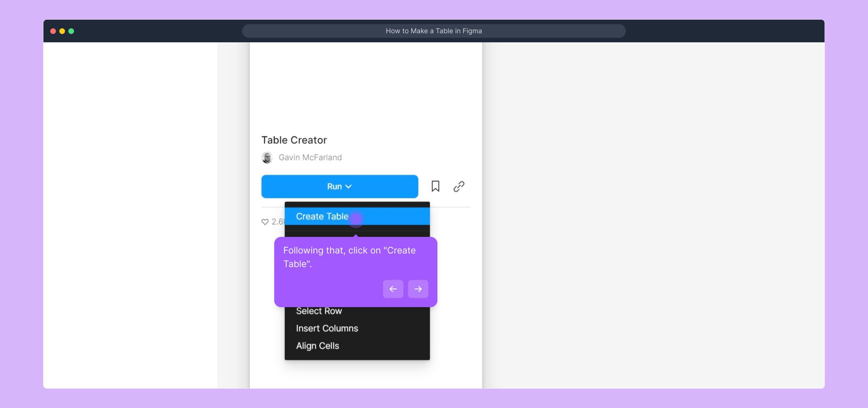868x408 pixels.
Task: Click the yellow minimize dot
Action: tap(62, 31)
